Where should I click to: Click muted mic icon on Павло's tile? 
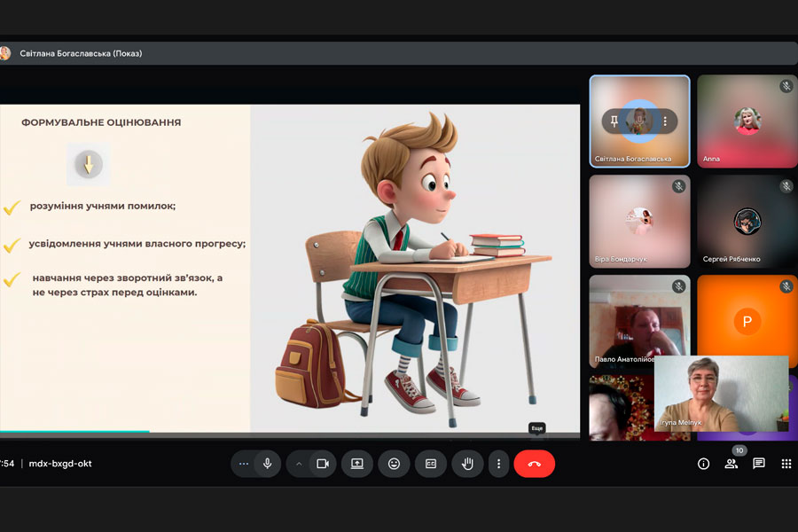coord(679,286)
